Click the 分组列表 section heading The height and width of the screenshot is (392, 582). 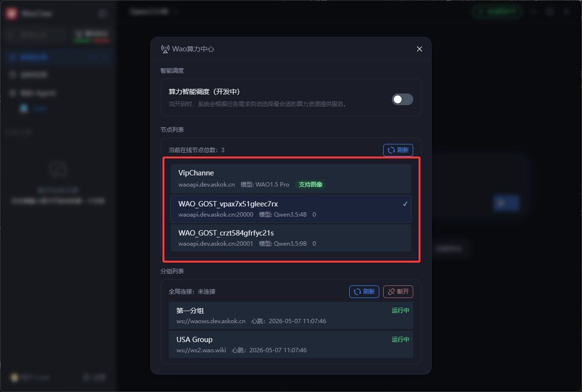(x=172, y=271)
